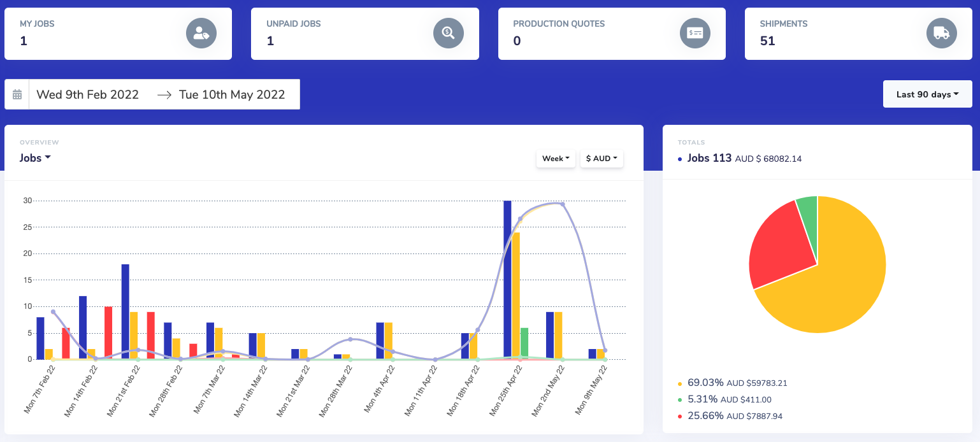This screenshot has height=442, width=980.
Task: Click the Shipments truck icon
Action: (x=941, y=33)
